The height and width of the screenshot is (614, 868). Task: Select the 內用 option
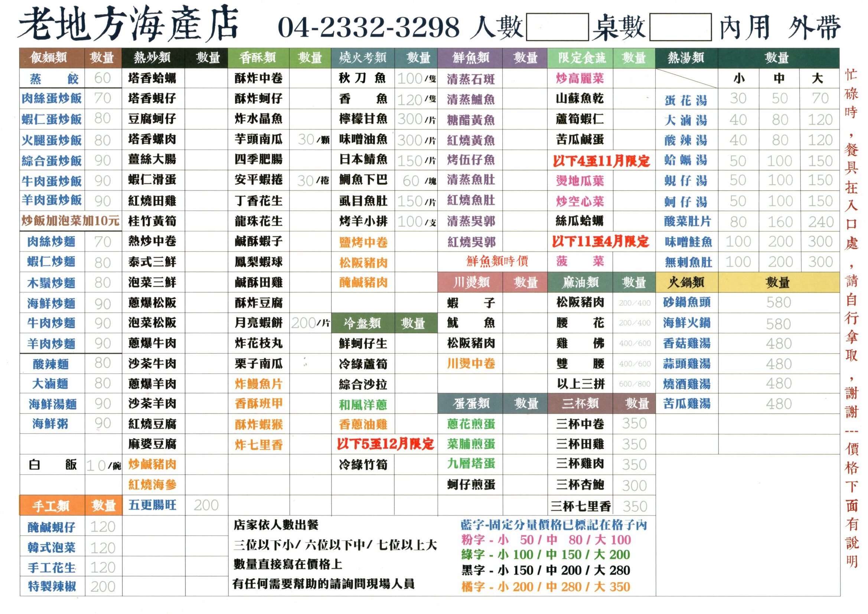coord(745,27)
